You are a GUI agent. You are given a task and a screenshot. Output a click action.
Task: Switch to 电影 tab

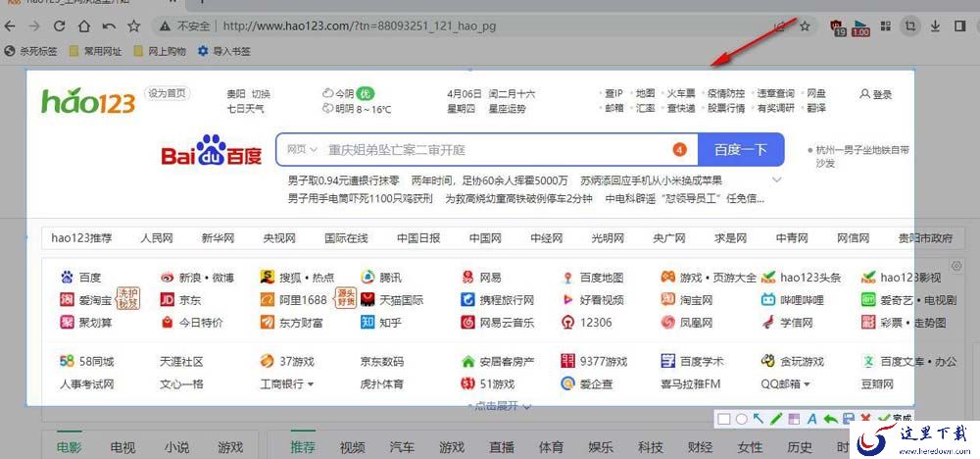click(69, 447)
